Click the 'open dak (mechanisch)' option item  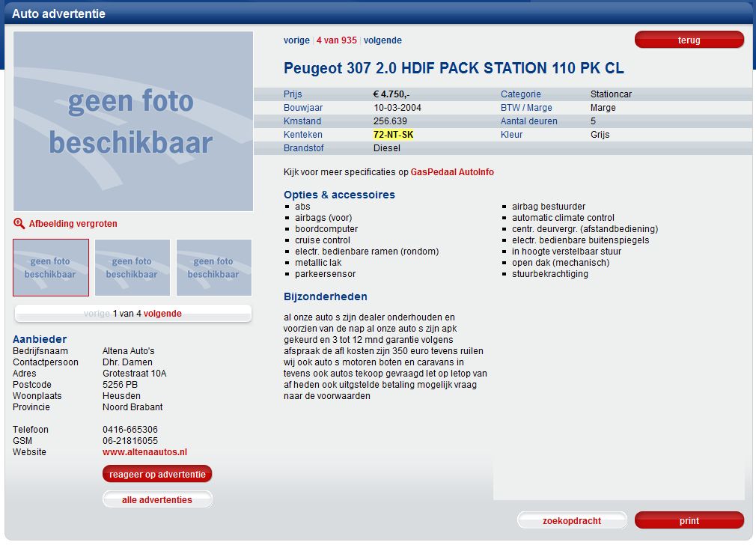pos(561,262)
